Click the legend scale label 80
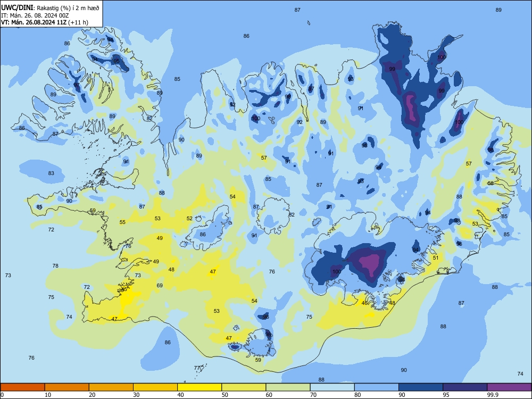Viewport: 532px width, 399px height. pos(358,395)
